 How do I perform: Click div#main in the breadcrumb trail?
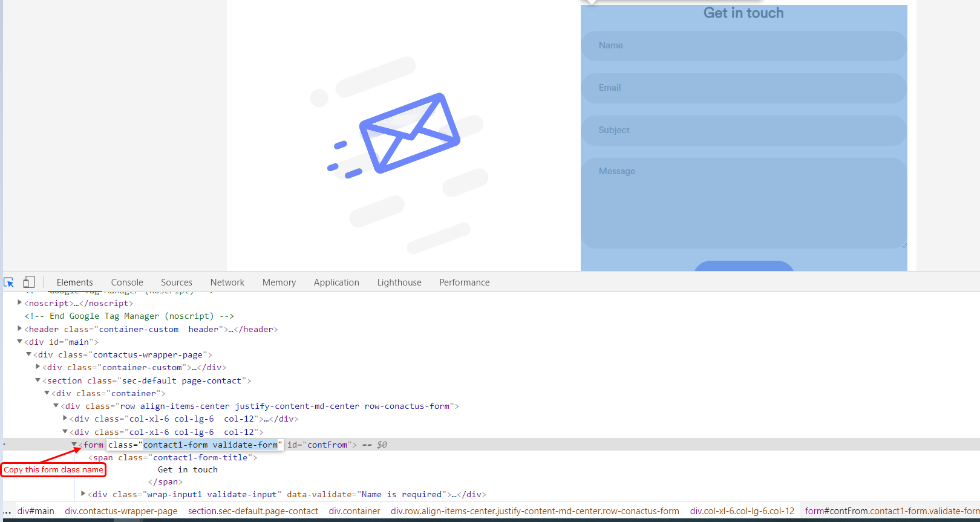[x=36, y=511]
